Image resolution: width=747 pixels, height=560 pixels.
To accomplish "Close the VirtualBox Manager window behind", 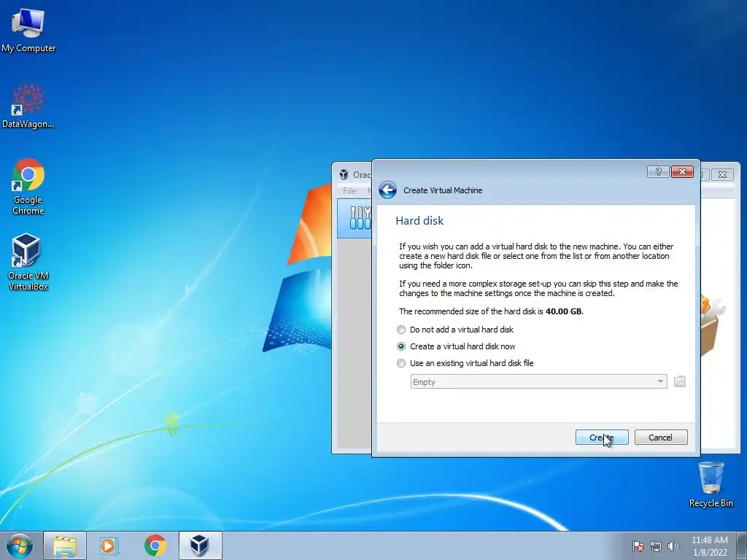I will [x=722, y=175].
